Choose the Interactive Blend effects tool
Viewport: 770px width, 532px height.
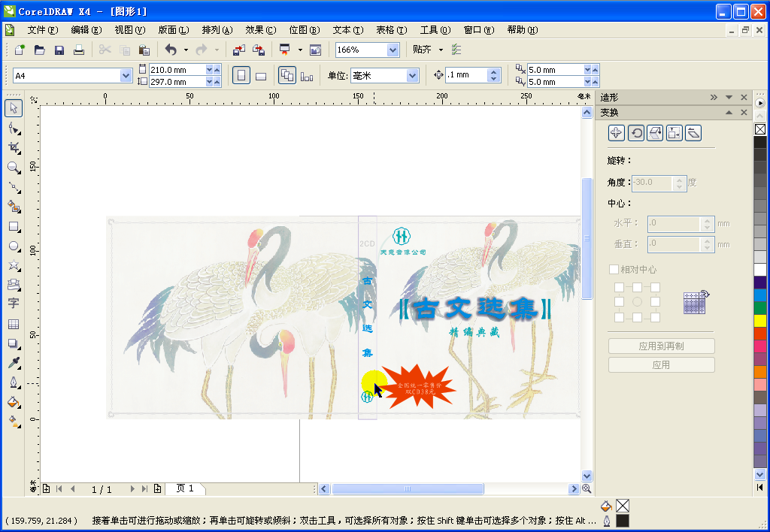(14, 343)
